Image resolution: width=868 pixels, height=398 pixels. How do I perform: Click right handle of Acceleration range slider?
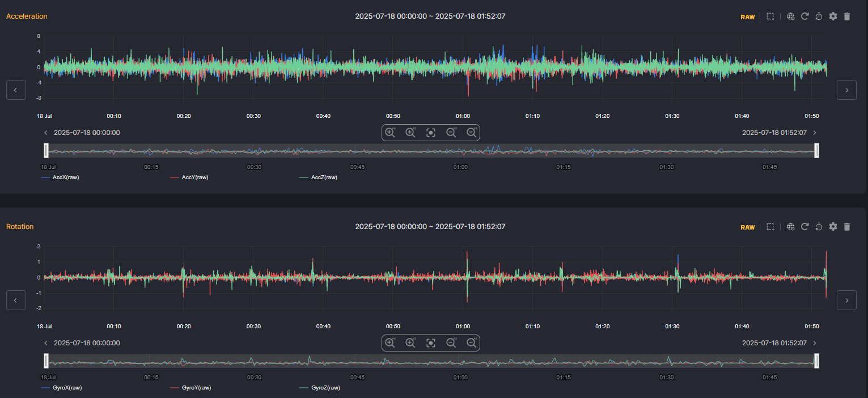point(816,150)
